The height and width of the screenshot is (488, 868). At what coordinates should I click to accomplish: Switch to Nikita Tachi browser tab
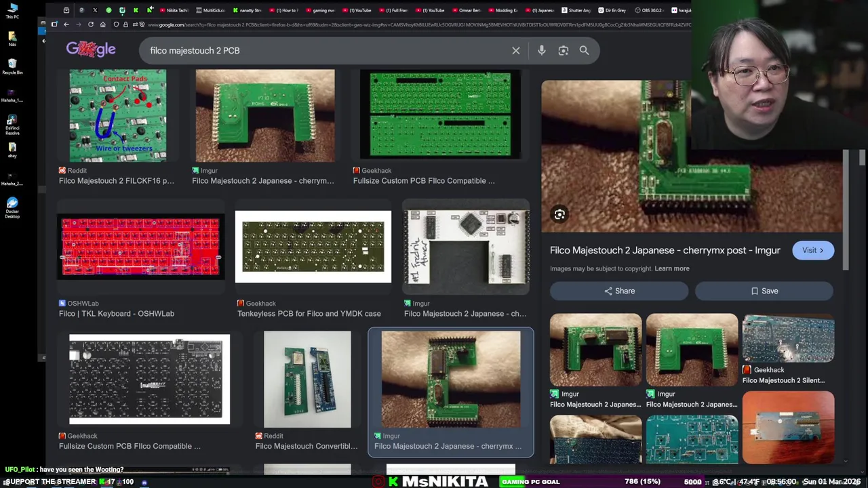173,10
